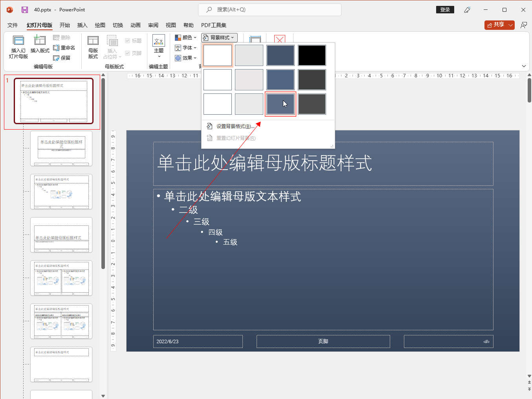The height and width of the screenshot is (399, 532).
Task: Click in the search box
Action: click(270, 9)
